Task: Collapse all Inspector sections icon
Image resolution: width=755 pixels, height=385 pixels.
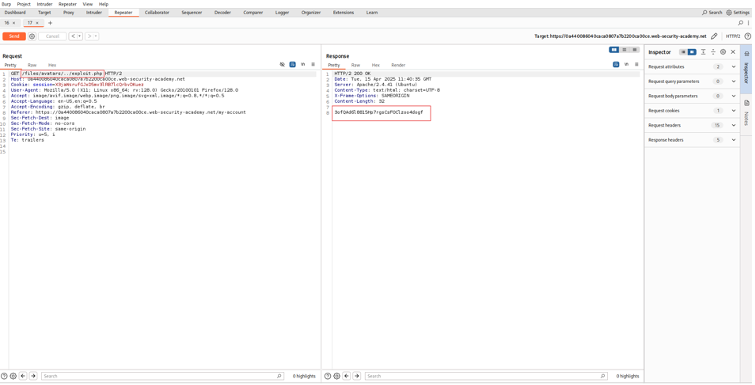Action: [x=713, y=52]
